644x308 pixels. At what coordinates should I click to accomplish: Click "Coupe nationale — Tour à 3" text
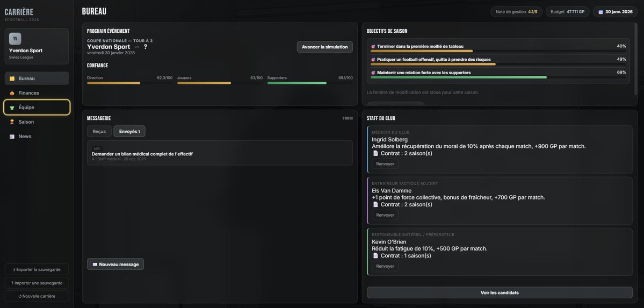120,41
